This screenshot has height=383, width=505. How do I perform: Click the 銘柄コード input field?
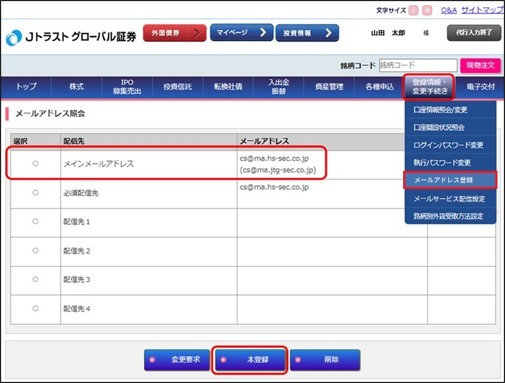[x=418, y=65]
